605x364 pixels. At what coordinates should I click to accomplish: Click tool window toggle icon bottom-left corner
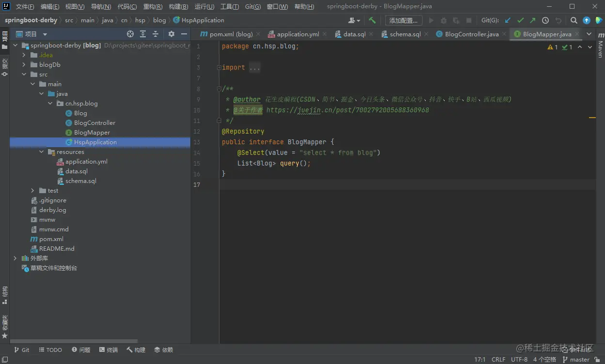click(5, 360)
